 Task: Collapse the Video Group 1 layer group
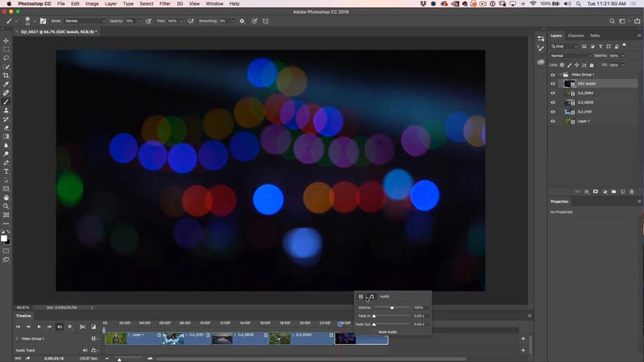click(x=560, y=75)
